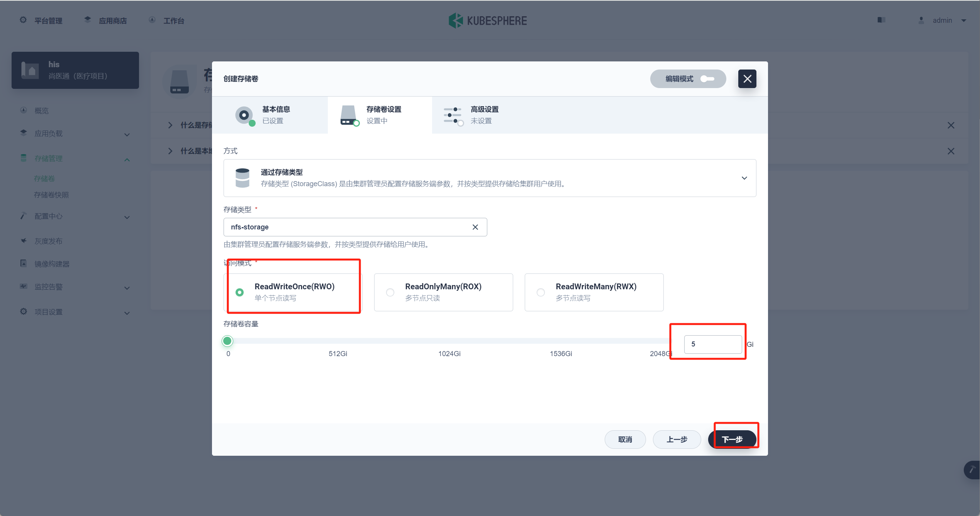Click the his project card
This screenshot has width=980, height=516.
coord(75,70)
